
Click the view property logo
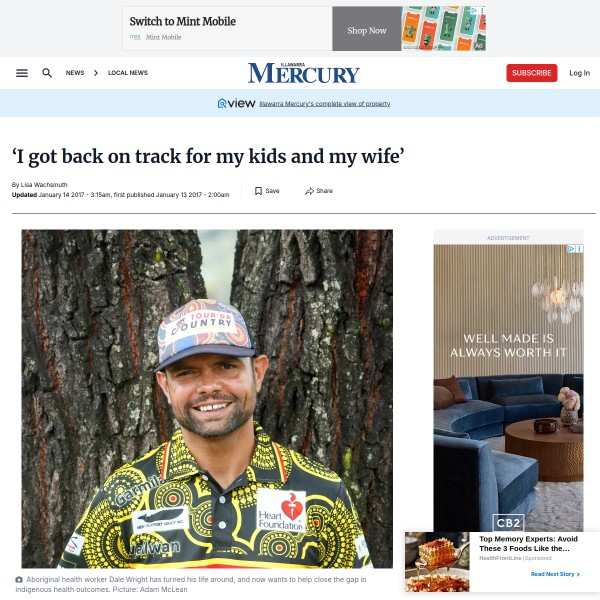pos(236,103)
